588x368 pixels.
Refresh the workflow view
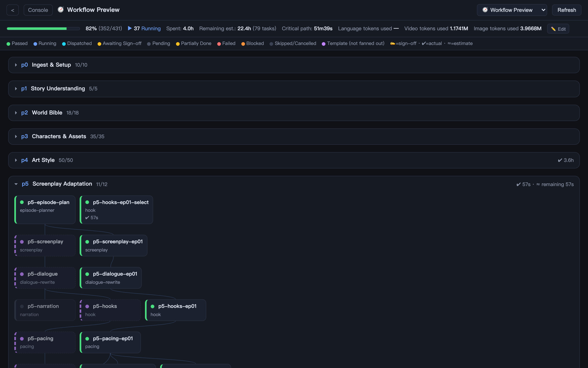click(566, 10)
